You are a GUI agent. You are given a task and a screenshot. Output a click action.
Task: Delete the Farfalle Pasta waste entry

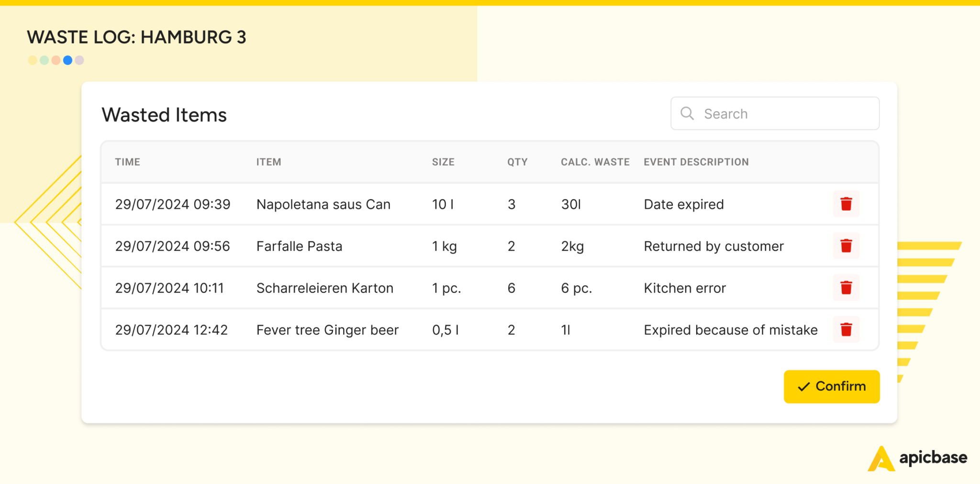846,246
